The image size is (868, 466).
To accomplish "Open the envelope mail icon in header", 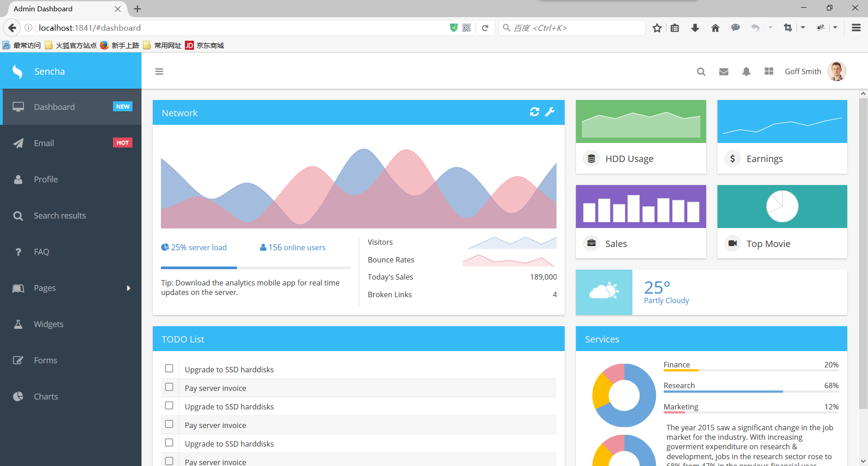I will click(x=724, y=71).
